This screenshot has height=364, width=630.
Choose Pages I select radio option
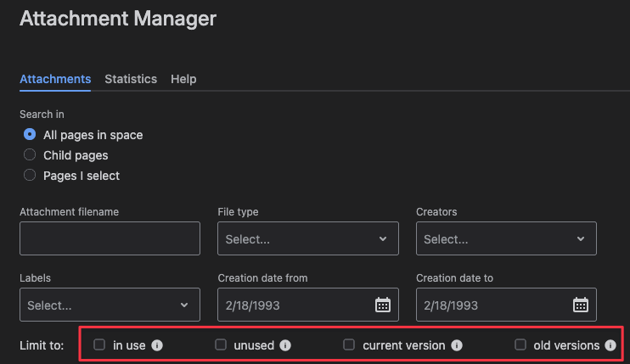coord(30,176)
